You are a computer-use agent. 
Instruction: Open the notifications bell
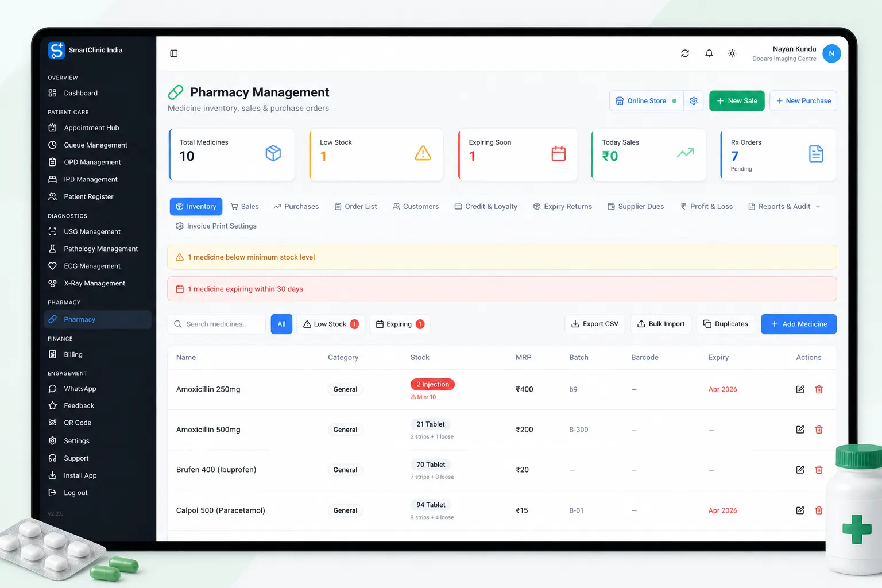point(709,53)
